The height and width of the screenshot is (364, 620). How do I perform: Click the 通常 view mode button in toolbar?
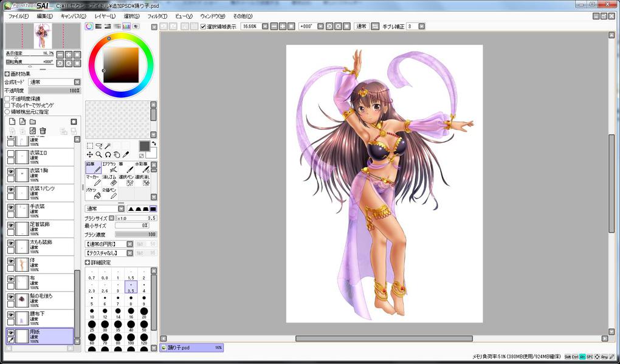tap(362, 27)
